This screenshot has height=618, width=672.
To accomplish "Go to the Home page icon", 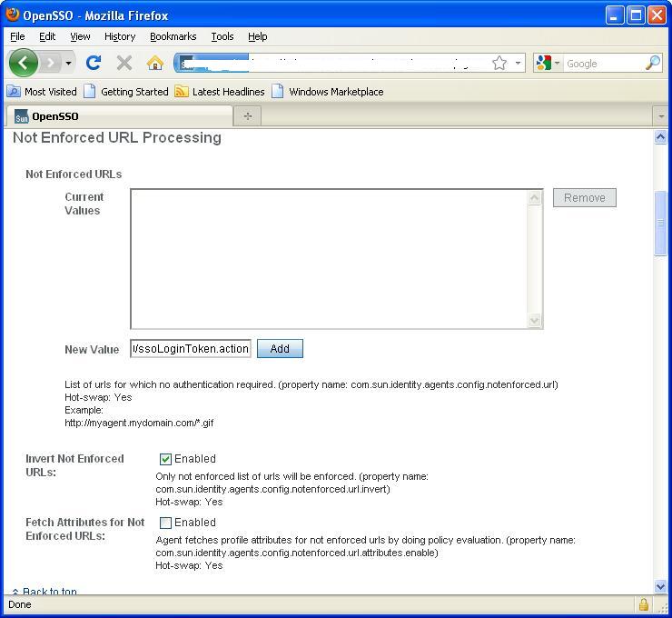I will point(155,64).
